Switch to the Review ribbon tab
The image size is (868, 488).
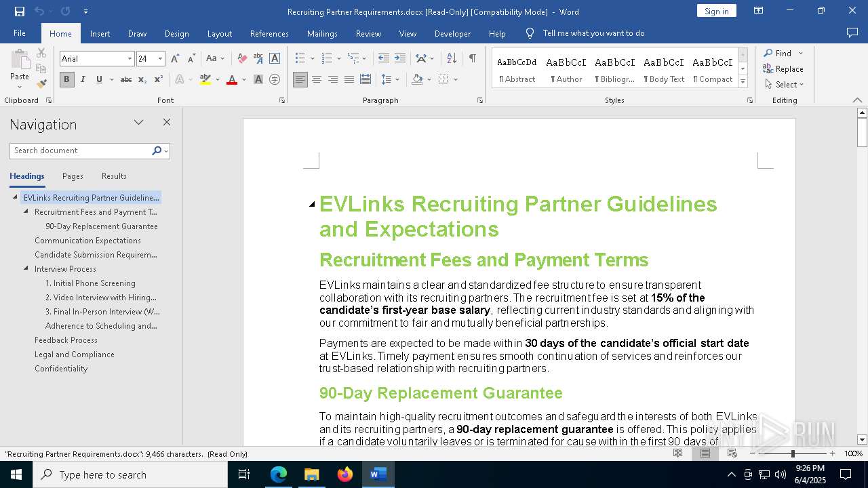(368, 33)
